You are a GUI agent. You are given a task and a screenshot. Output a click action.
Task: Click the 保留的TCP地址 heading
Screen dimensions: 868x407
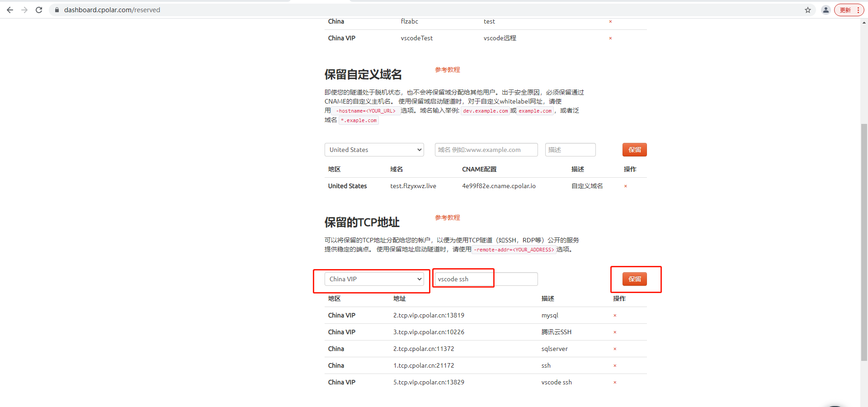click(x=362, y=222)
